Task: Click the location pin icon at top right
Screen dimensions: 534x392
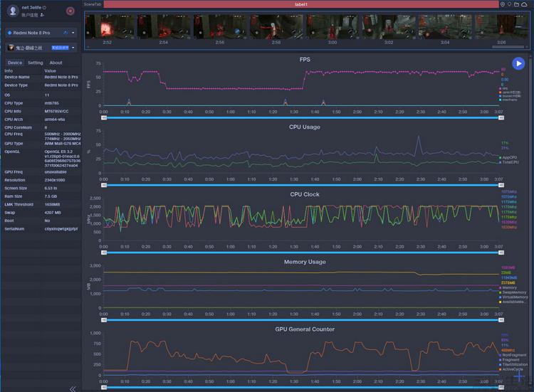Action: click(x=502, y=4)
